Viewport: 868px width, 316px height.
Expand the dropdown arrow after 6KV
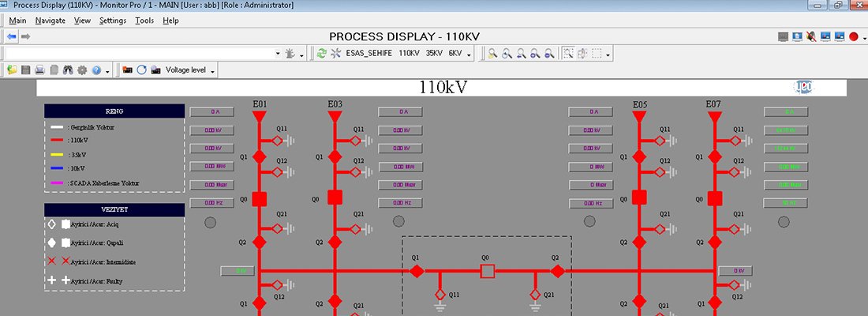(470, 55)
